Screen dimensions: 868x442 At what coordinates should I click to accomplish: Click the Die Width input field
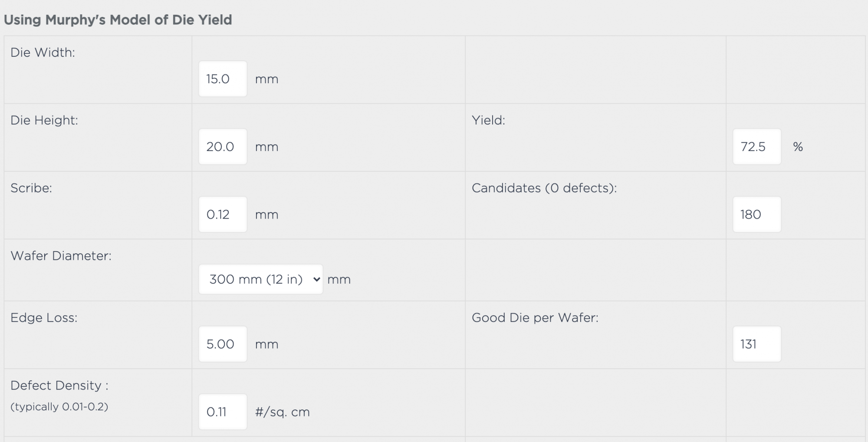tap(223, 79)
